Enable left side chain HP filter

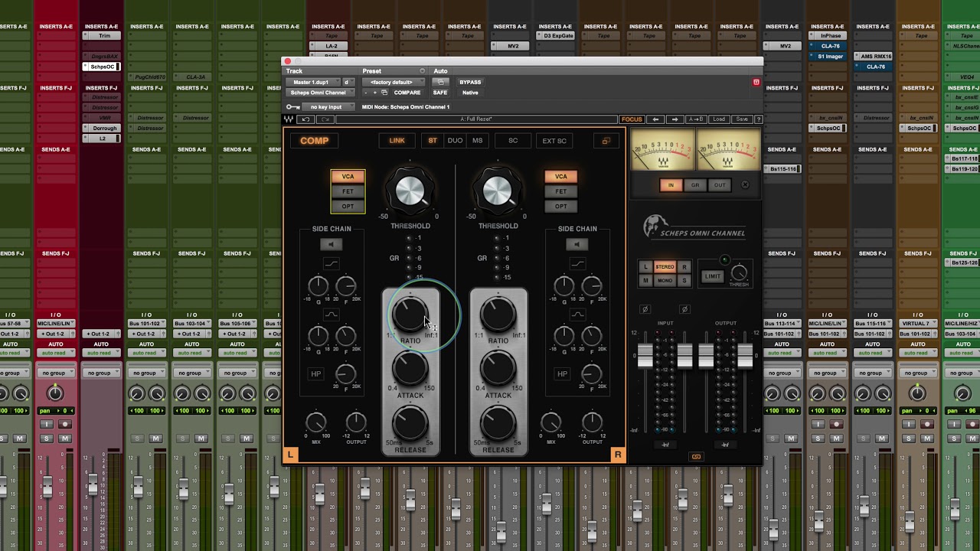pyautogui.click(x=315, y=374)
